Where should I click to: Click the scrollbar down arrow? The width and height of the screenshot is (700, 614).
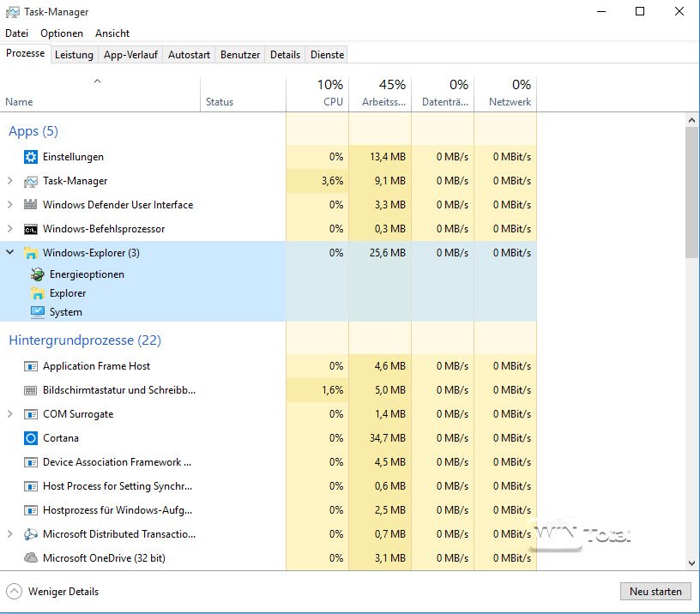click(x=691, y=563)
